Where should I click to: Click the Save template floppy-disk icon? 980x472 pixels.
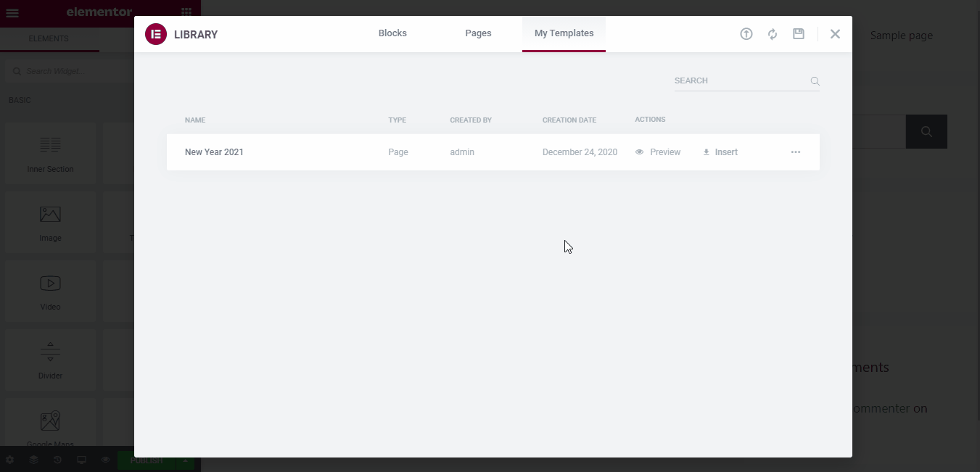tap(799, 34)
